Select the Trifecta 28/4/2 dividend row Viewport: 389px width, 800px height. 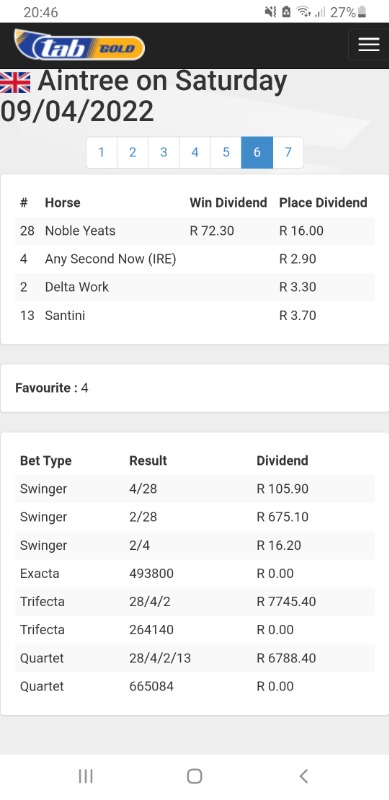194,602
